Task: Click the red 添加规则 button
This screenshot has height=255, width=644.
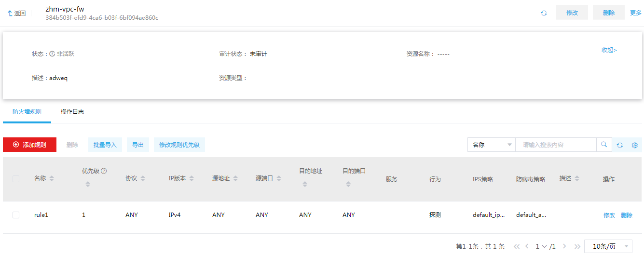Action: pyautogui.click(x=29, y=145)
